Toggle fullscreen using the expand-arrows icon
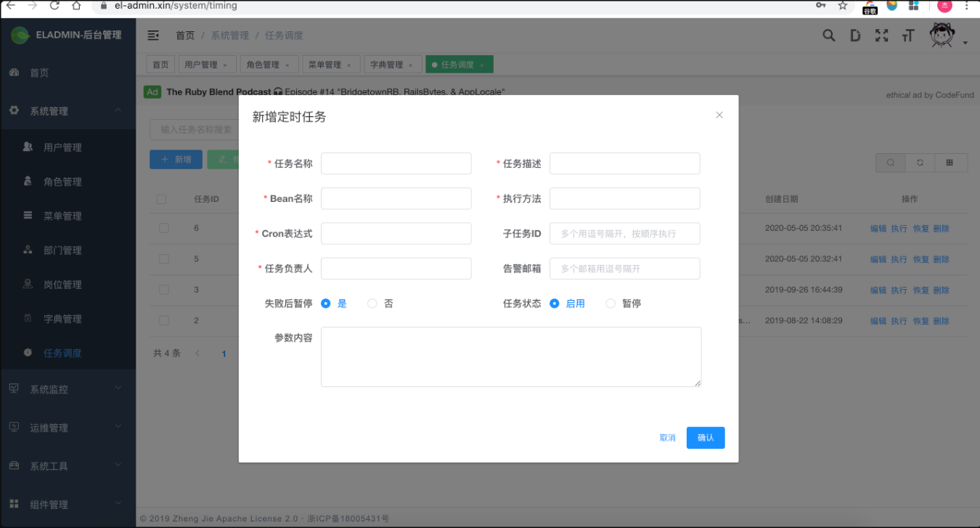The width and height of the screenshot is (980, 528). click(881, 34)
